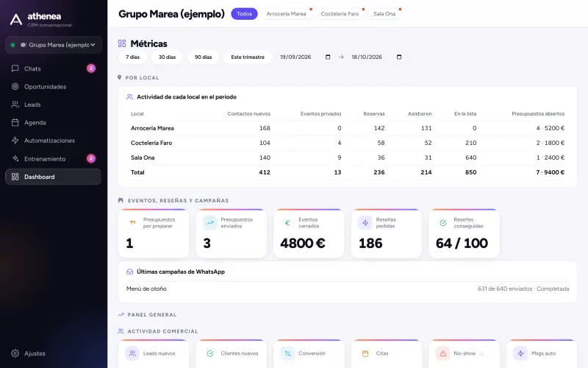Click the No-show warning triangle icon
The width and height of the screenshot is (588, 368).
tap(443, 353)
